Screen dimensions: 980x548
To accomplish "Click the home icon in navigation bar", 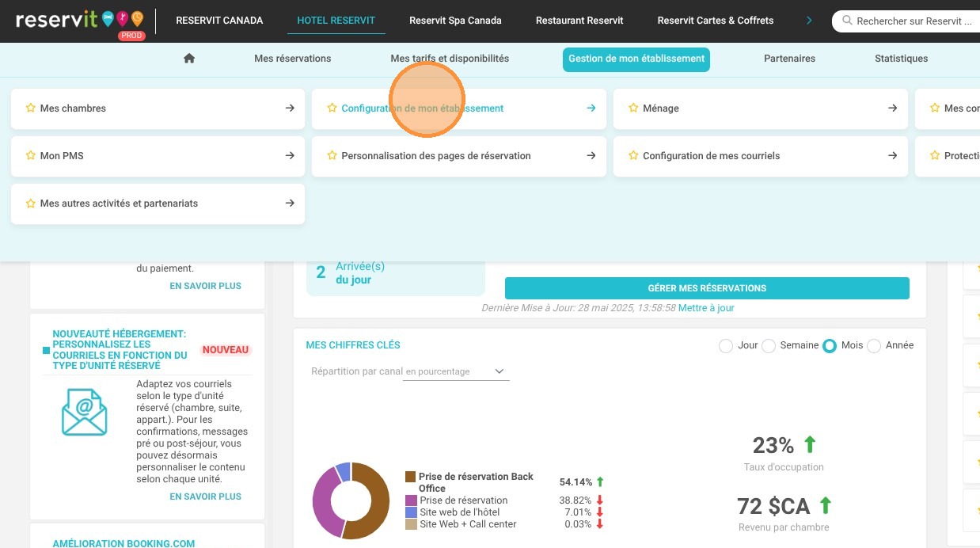I will coord(188,59).
